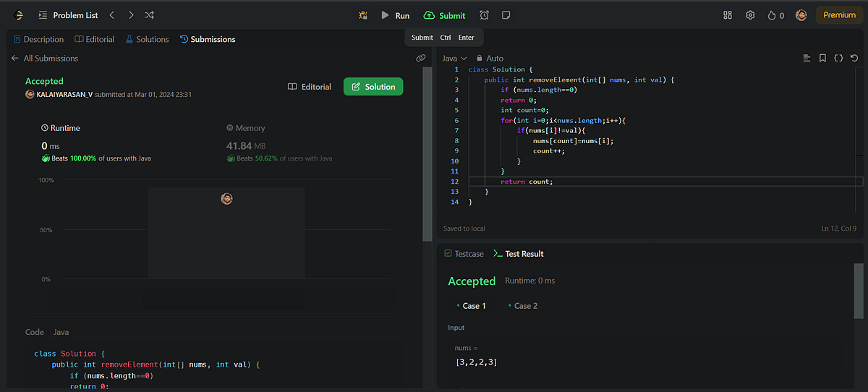Screen dimensions: 868x392
Task: Go to previous problem arrow
Action: (x=111, y=15)
